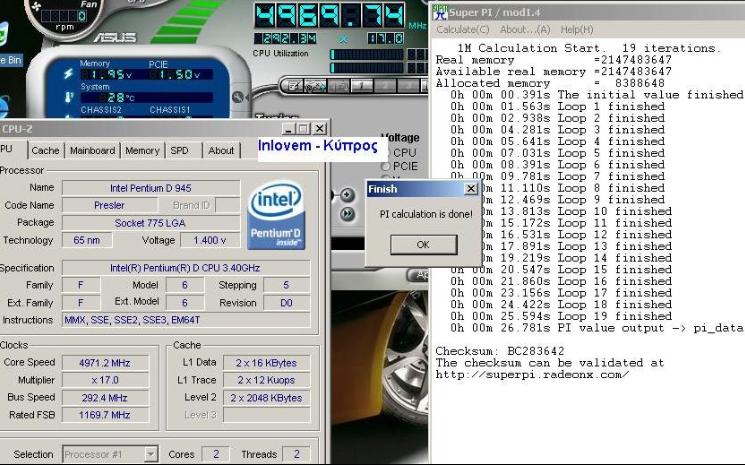The height and width of the screenshot is (465, 745).
Task: Open the About tab in CPU-Z
Action: point(221,151)
